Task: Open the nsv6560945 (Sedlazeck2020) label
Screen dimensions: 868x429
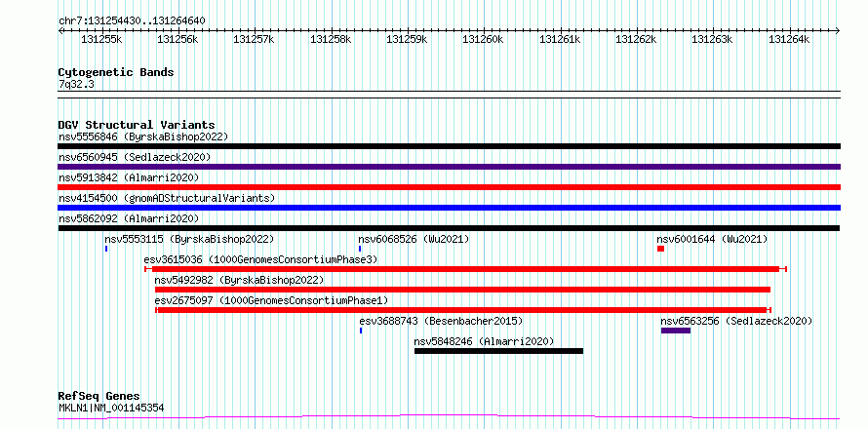Action: point(135,157)
